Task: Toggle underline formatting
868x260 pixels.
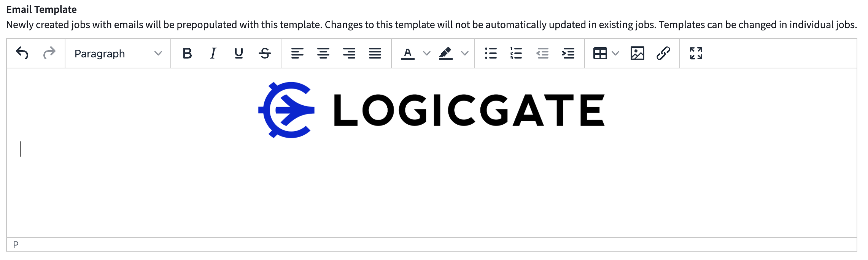Action: (x=239, y=53)
